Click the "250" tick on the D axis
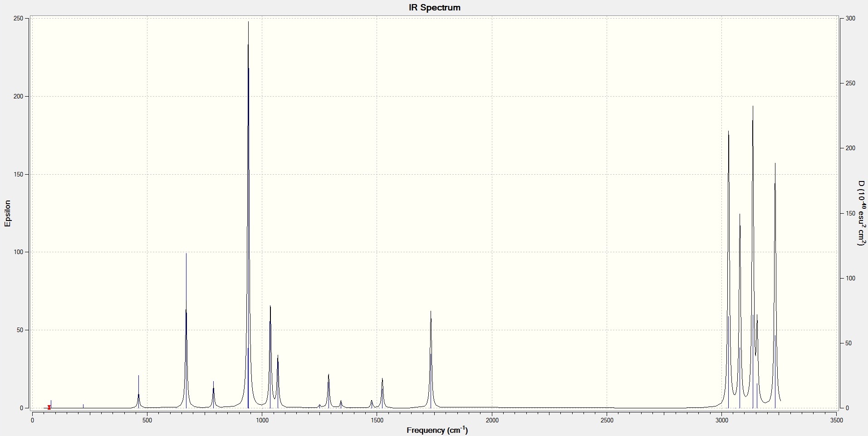Screen dimensions: 868x436 (850, 83)
